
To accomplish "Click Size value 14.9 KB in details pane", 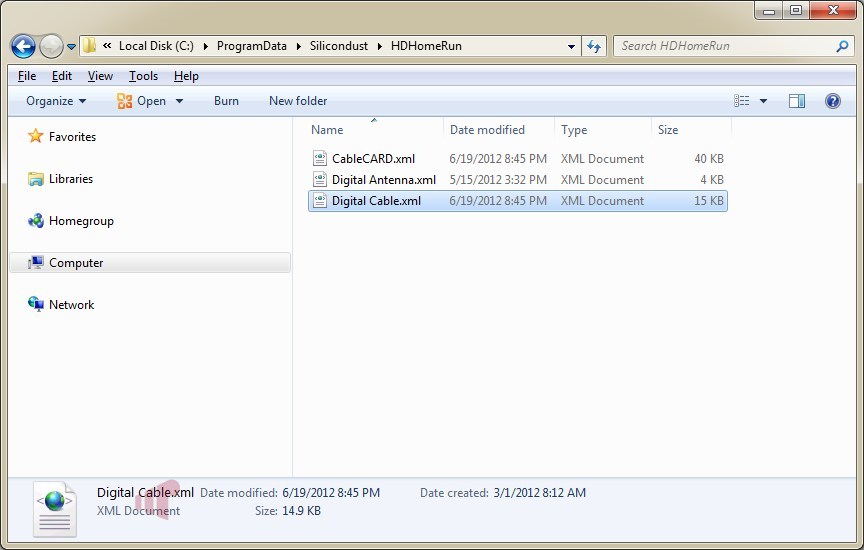I will click(x=301, y=511).
